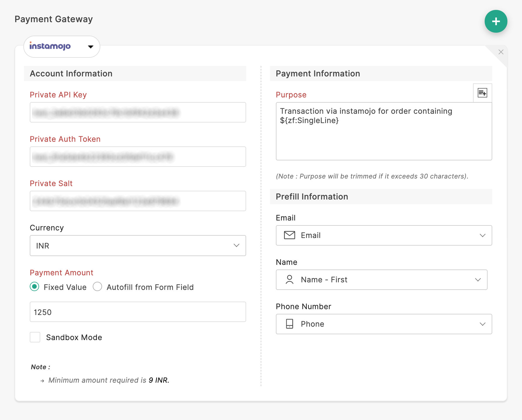Viewport: 522px width, 420px height.
Task: Click the Payment Amount label
Action: pyautogui.click(x=62, y=273)
